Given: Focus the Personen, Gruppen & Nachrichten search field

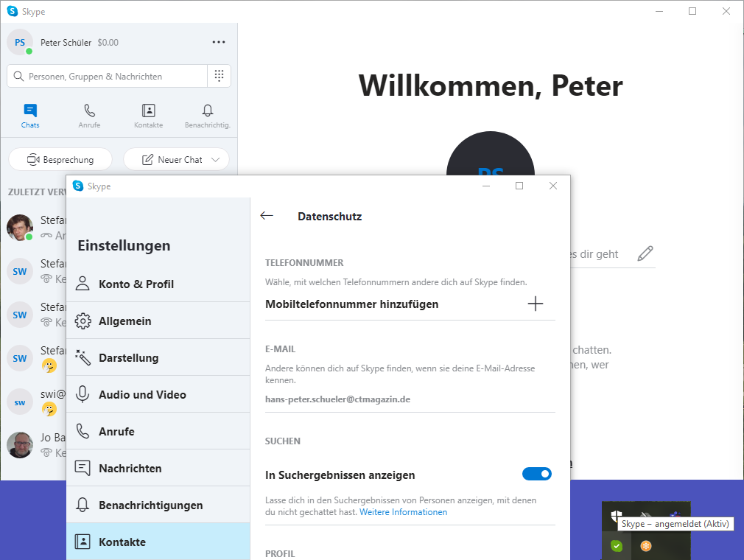Looking at the screenshot, I should point(108,76).
